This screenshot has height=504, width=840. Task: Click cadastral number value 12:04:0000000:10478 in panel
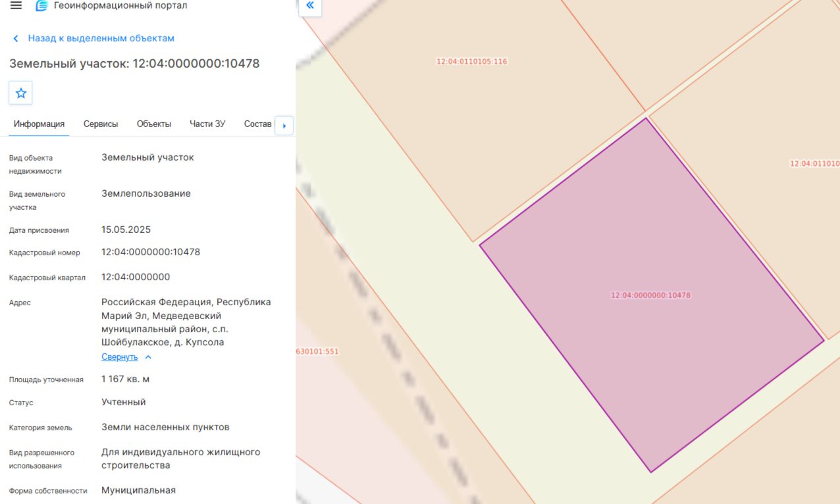tap(151, 252)
